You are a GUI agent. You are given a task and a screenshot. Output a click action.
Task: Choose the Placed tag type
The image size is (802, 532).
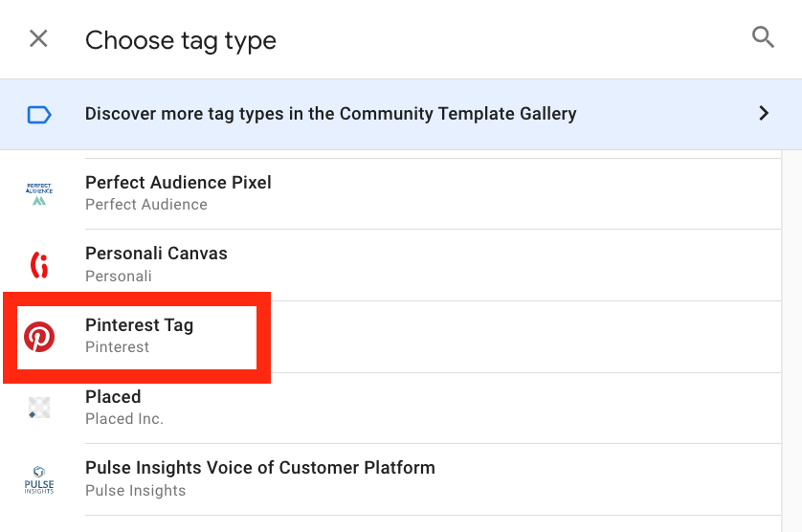(113, 397)
